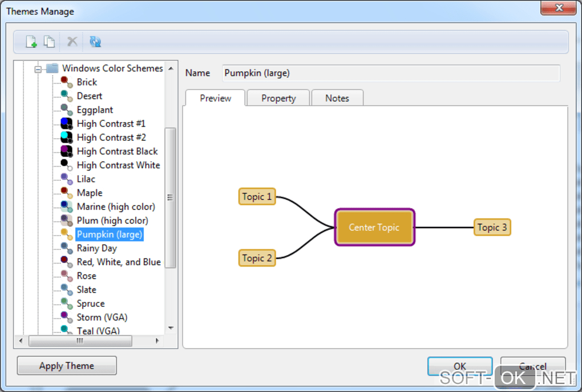Open the Property tab
Screen dimensions: 582x392
[278, 98]
